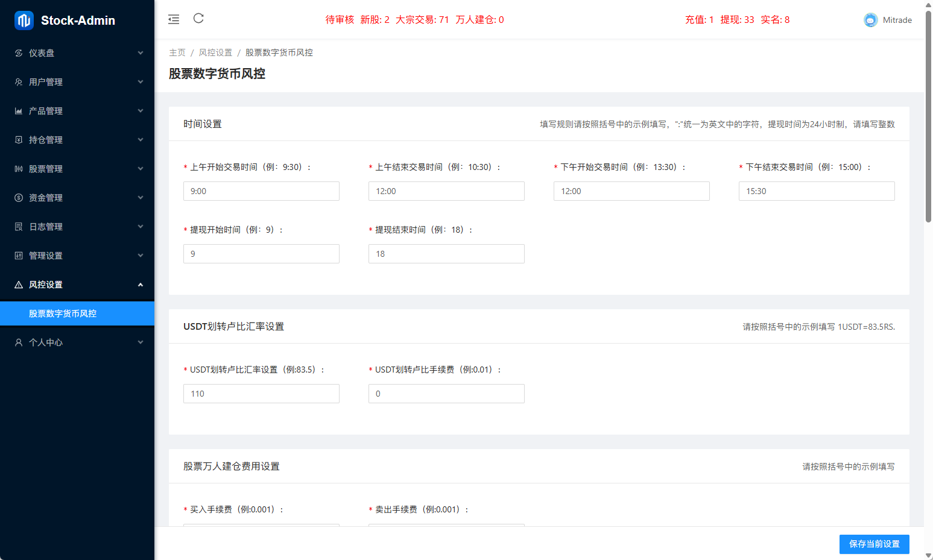Expand the 产品管理 chevron
This screenshot has height=560, width=933.
tap(141, 111)
